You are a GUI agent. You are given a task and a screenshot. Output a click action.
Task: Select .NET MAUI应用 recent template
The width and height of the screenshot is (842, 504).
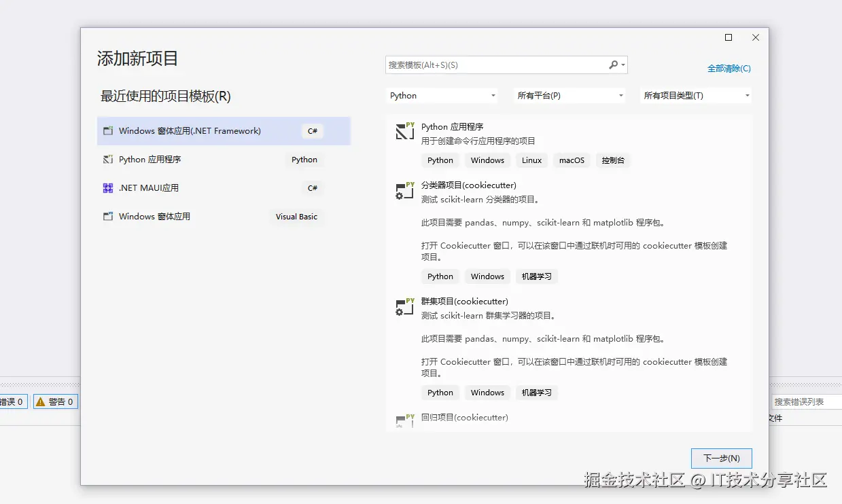tap(224, 188)
